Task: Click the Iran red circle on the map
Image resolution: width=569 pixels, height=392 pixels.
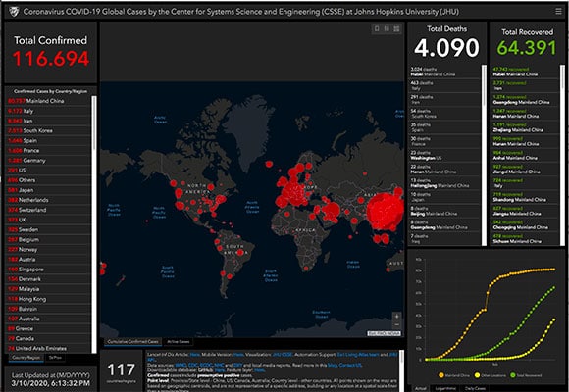Action: [x=332, y=211]
